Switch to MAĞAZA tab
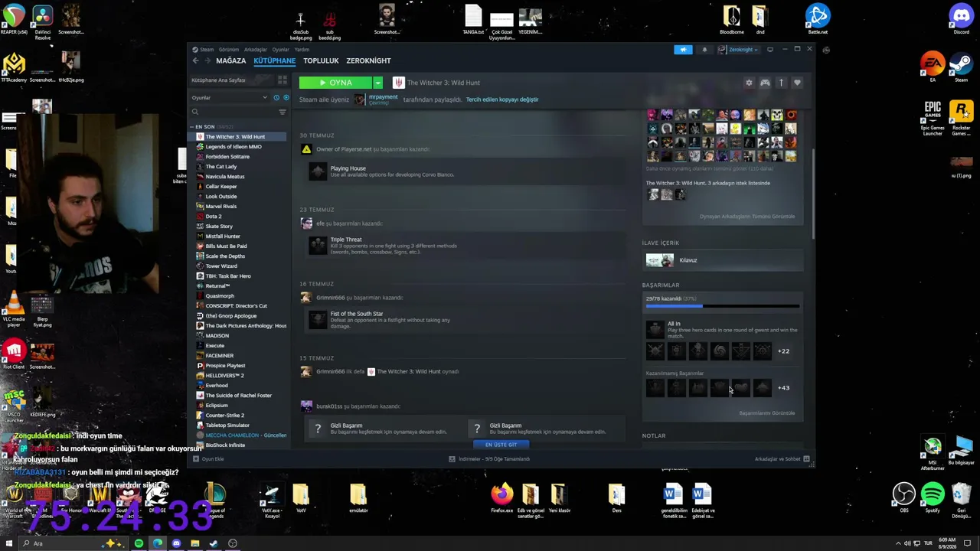 [x=230, y=60]
